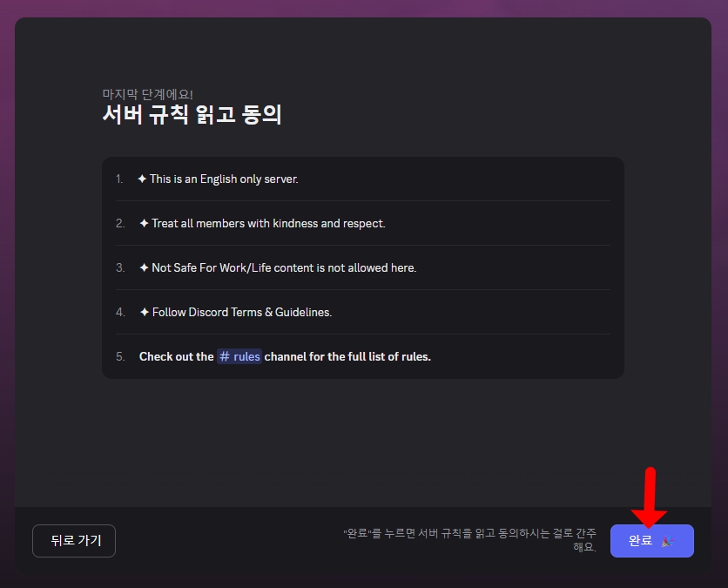Open the #rules channel mention link
728x588 pixels.
(x=239, y=356)
